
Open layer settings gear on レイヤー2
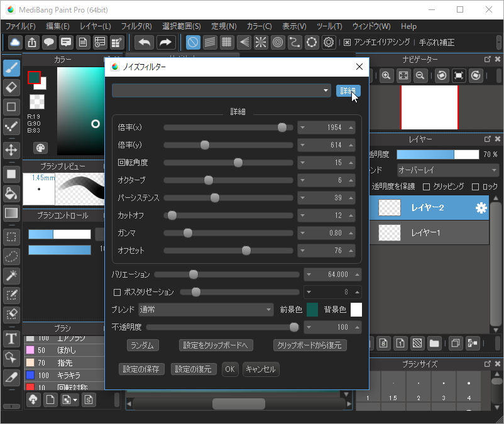pos(481,208)
